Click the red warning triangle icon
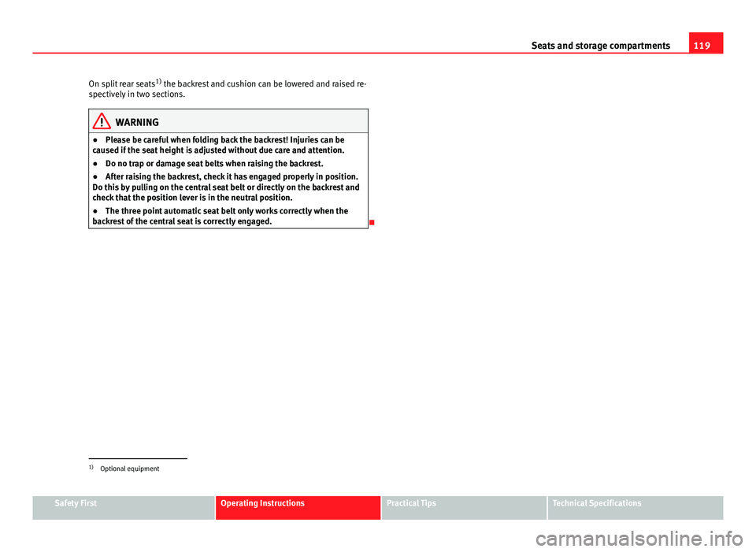The image size is (756, 552). pos(102,121)
